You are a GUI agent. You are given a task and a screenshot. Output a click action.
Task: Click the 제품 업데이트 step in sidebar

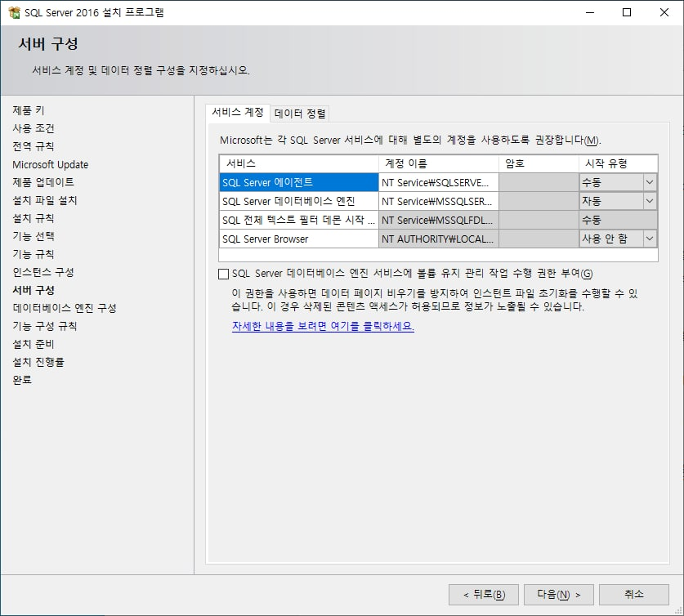[x=43, y=182]
